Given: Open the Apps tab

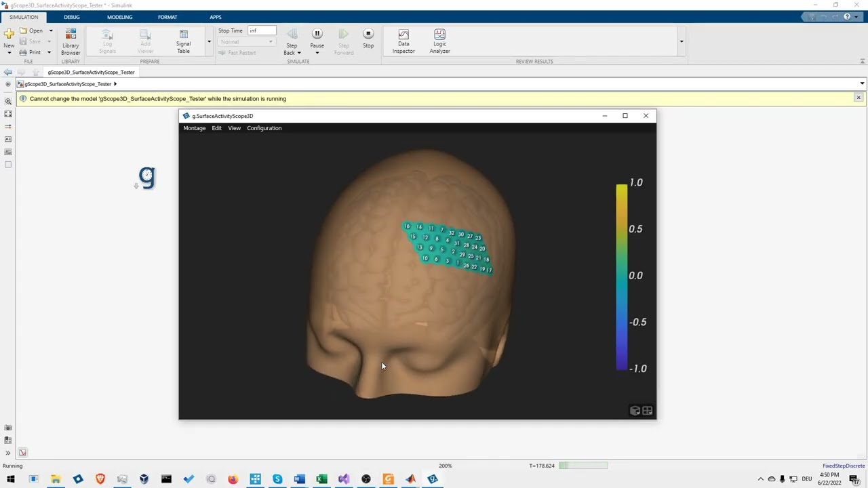Looking at the screenshot, I should pos(216,17).
